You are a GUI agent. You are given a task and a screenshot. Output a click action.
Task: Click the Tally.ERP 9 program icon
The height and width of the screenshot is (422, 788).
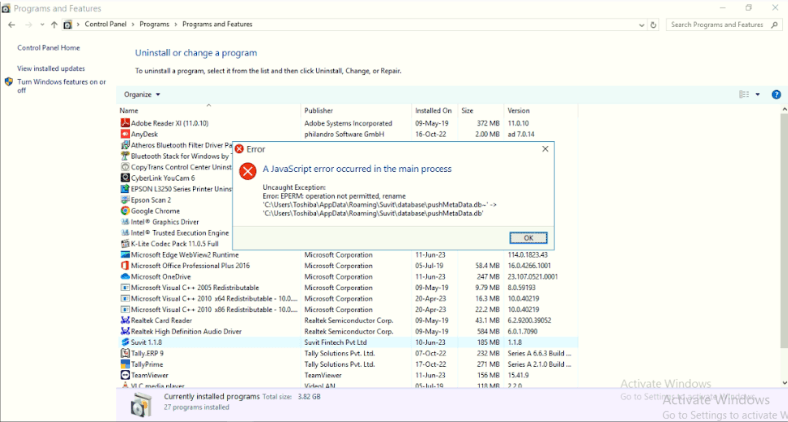(x=125, y=353)
